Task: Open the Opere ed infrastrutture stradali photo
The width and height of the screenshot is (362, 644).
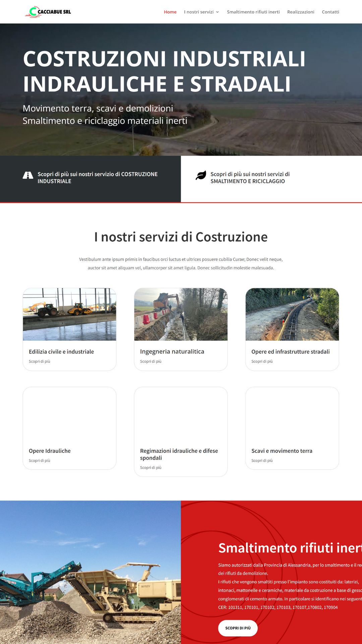Action: (x=292, y=314)
